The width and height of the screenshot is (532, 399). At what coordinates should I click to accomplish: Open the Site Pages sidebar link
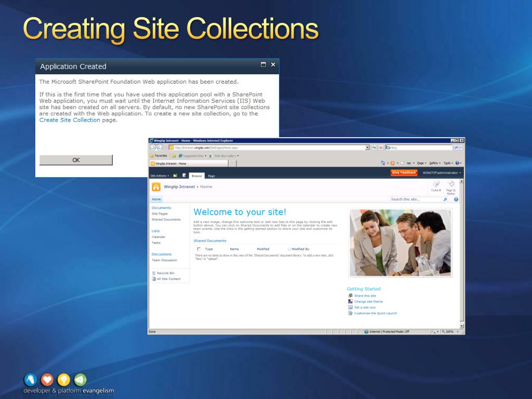(x=159, y=214)
